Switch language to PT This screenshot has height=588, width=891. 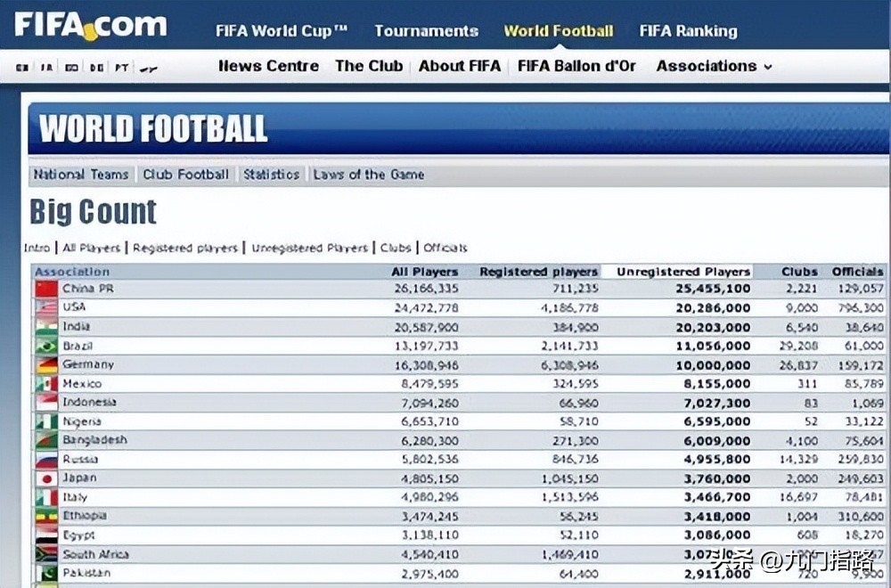coord(121,68)
